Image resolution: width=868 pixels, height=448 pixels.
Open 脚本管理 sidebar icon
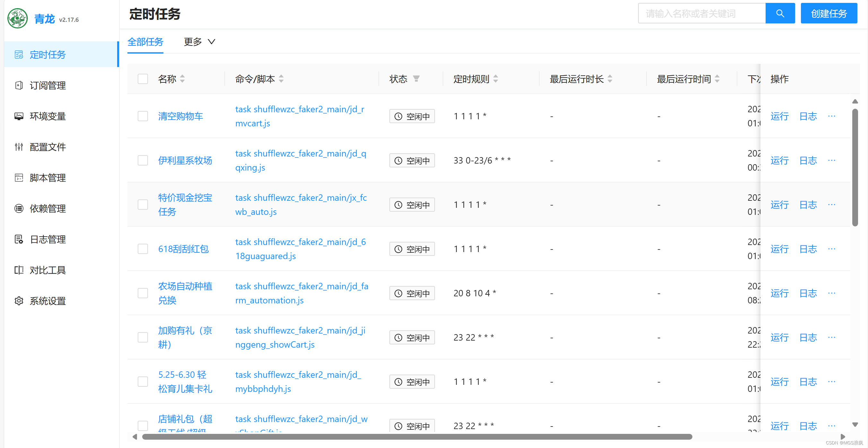(x=19, y=178)
